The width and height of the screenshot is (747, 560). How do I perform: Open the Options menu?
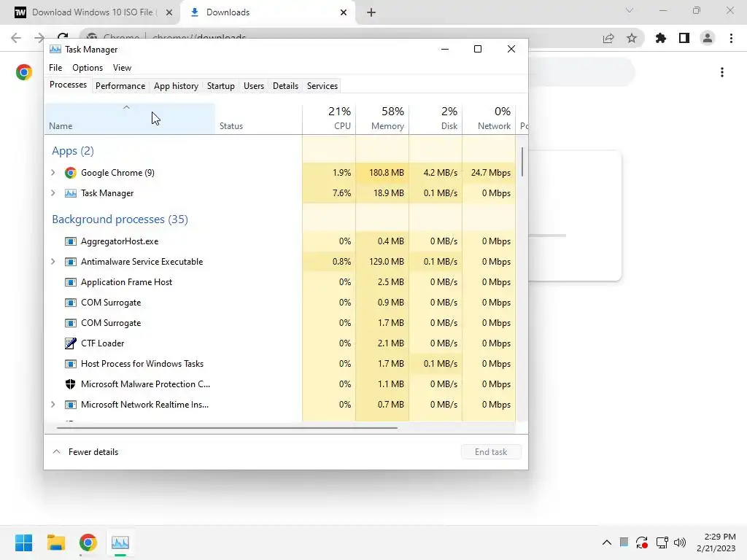coord(88,68)
